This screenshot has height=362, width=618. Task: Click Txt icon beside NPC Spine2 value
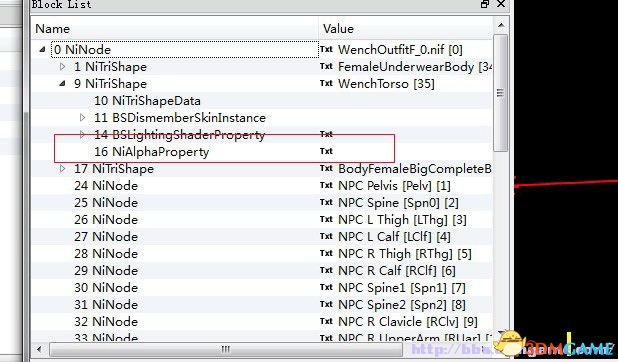coord(326,304)
